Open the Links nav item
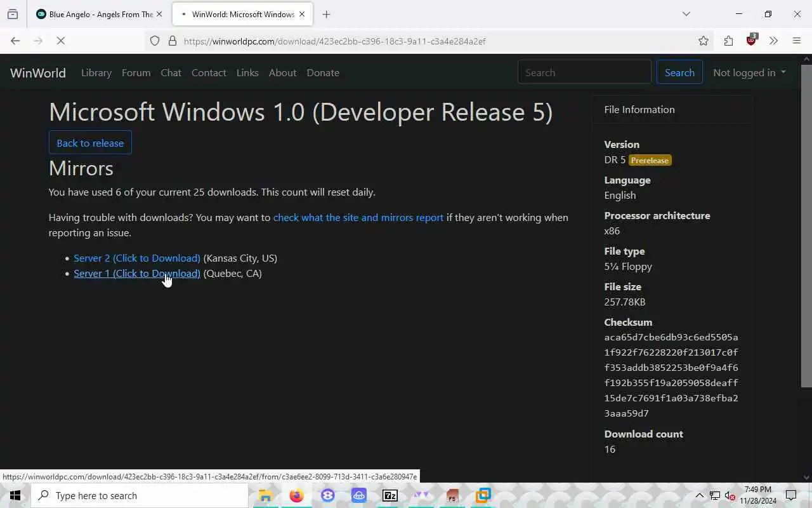This screenshot has height=508, width=812. click(247, 72)
